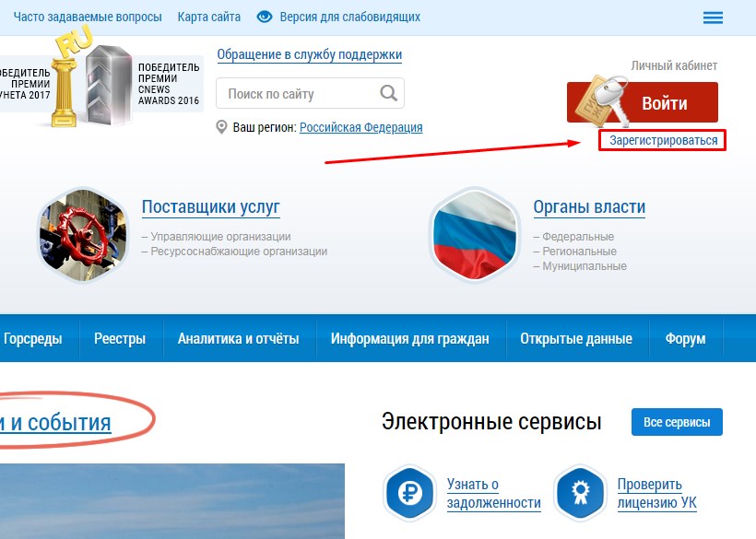Change region via Российская Федерация link

tap(361, 128)
